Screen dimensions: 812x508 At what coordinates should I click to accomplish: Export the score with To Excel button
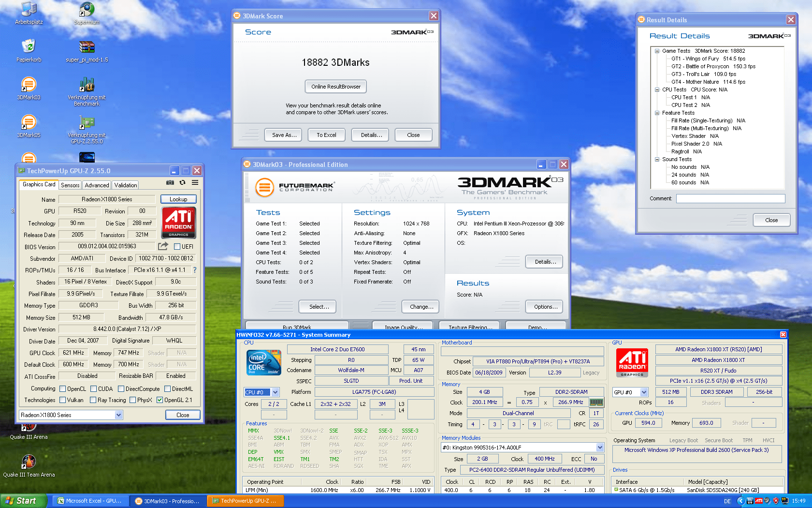(x=327, y=135)
